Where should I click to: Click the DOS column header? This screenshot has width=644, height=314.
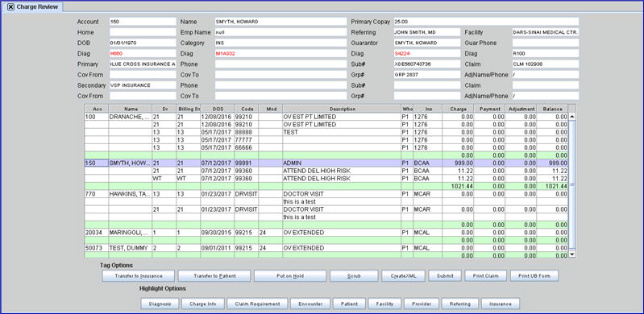(x=218, y=109)
